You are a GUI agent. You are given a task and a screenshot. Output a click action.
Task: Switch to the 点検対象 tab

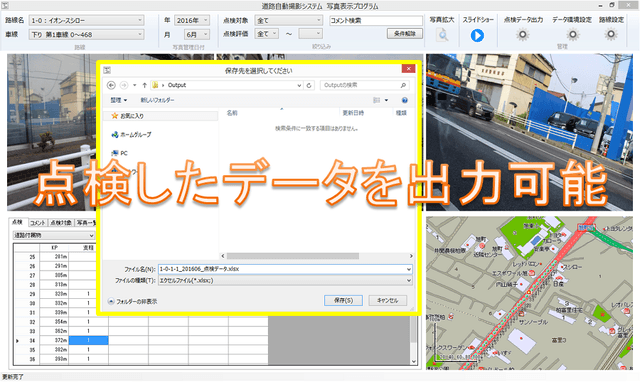tap(61, 223)
